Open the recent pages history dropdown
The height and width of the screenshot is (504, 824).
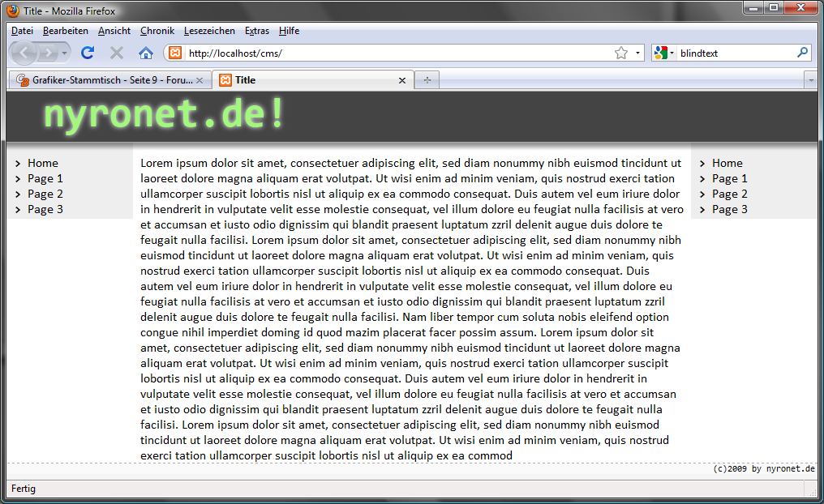pyautogui.click(x=64, y=53)
